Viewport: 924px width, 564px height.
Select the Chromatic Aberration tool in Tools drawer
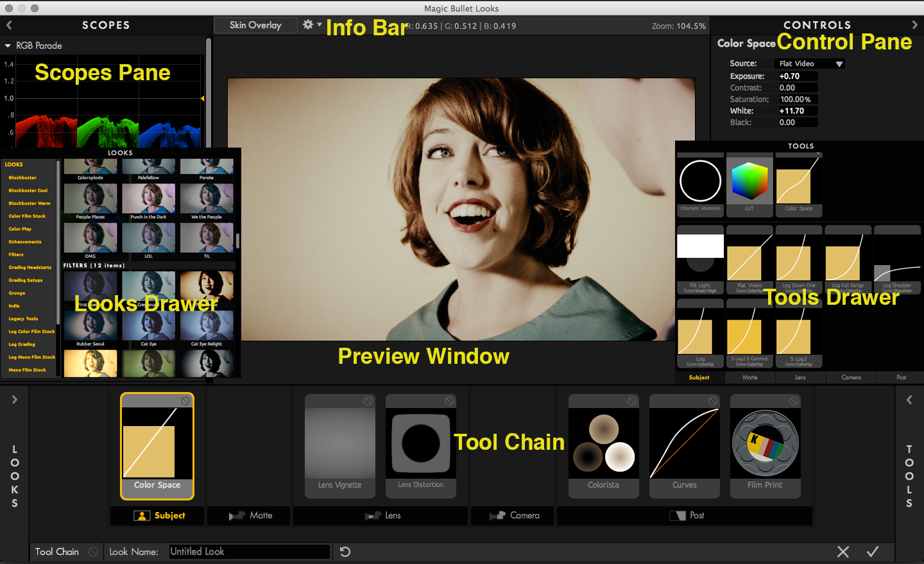700,185
